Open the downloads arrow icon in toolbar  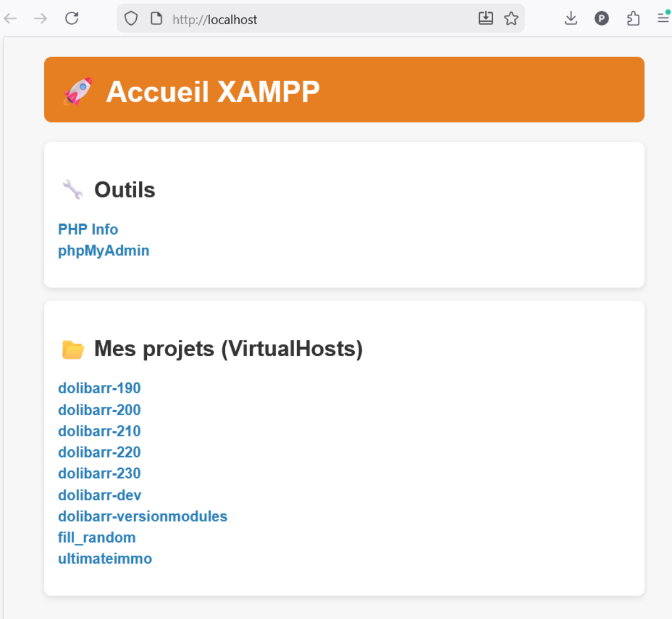(x=571, y=18)
